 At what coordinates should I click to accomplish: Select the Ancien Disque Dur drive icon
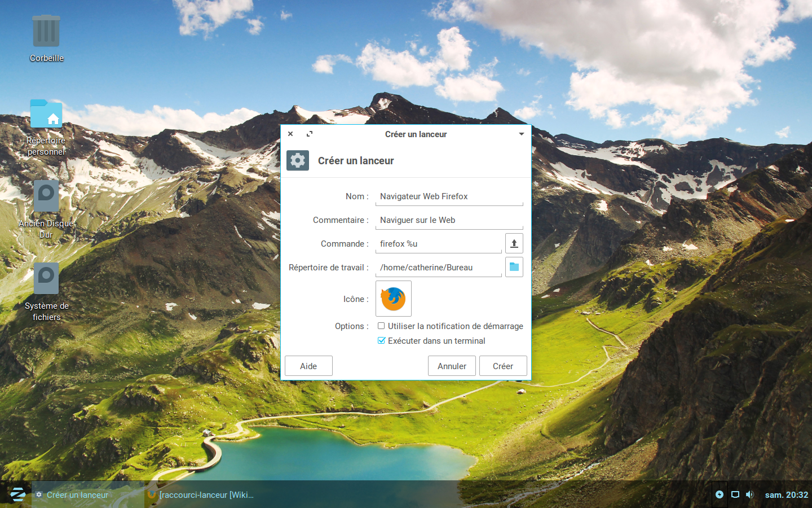(x=46, y=197)
